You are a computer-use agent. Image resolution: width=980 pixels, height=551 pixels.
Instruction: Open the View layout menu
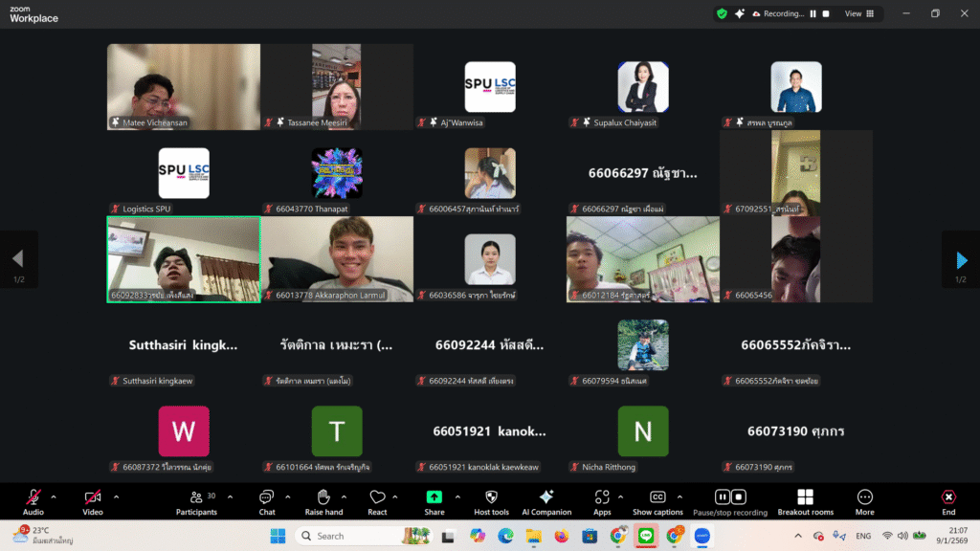(x=853, y=13)
